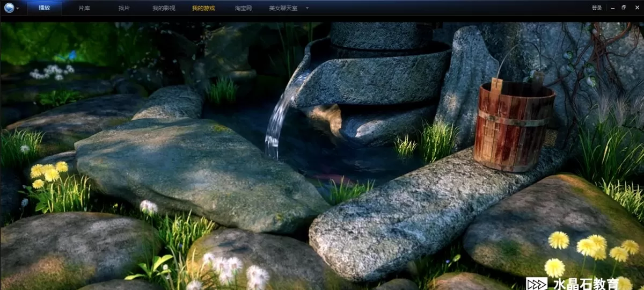This screenshot has height=290, width=644.
Task: Open the 淘宝网 tab
Action: [243, 8]
